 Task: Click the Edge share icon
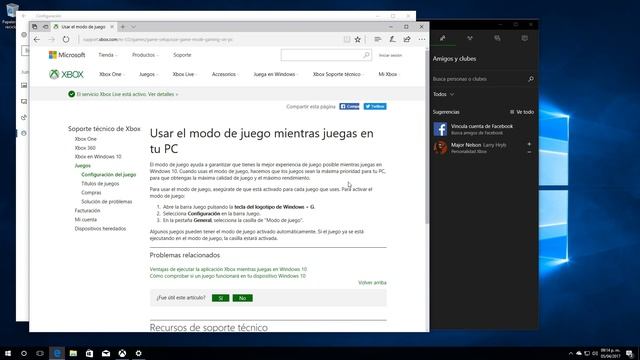click(407, 40)
